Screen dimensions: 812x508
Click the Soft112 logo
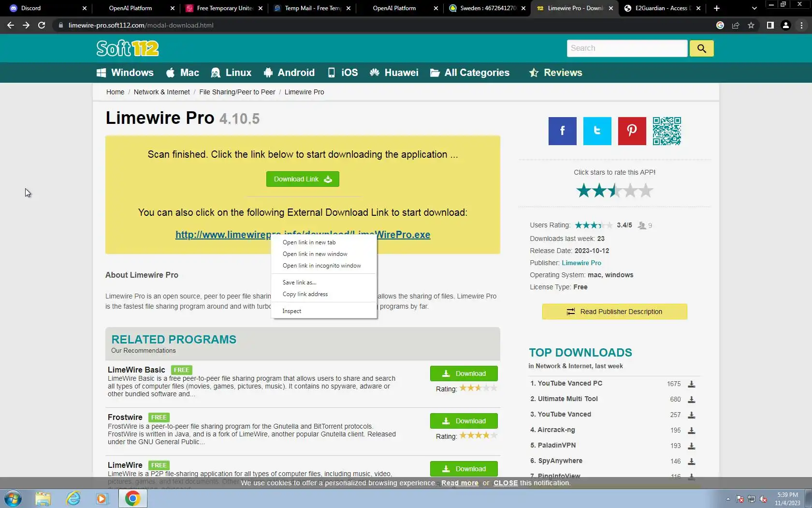pyautogui.click(x=127, y=48)
